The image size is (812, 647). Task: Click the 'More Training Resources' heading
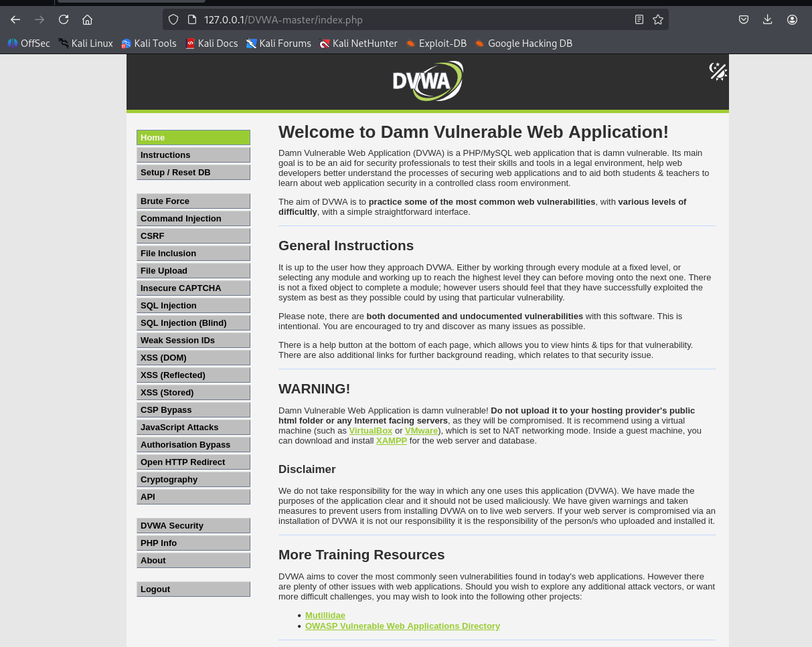coord(361,555)
